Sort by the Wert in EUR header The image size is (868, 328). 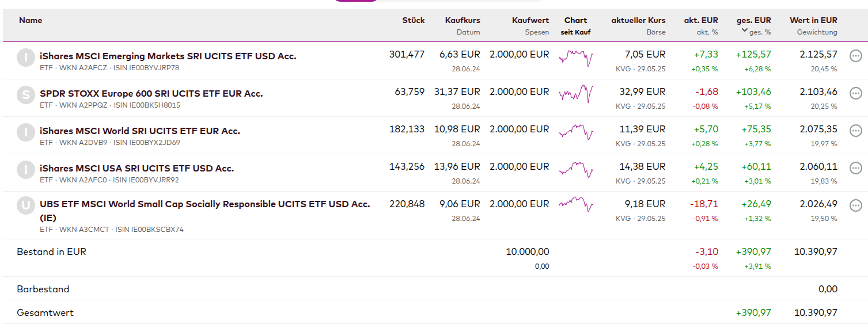click(813, 20)
